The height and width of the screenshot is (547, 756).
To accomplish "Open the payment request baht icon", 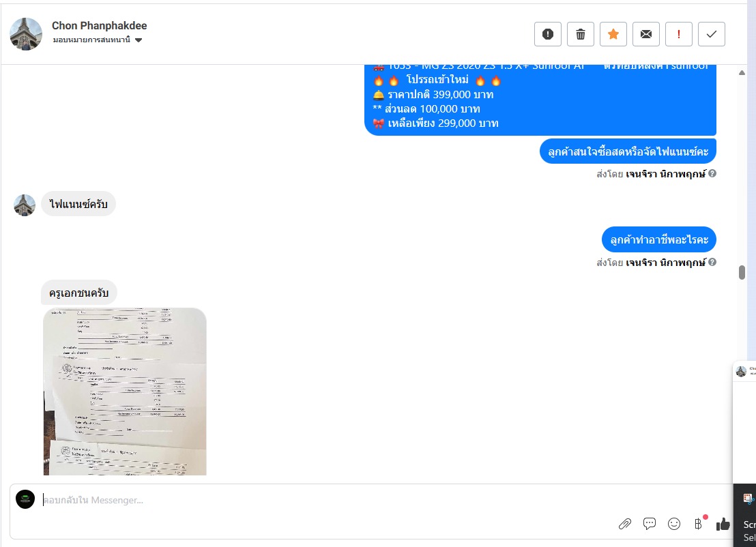I will point(698,524).
